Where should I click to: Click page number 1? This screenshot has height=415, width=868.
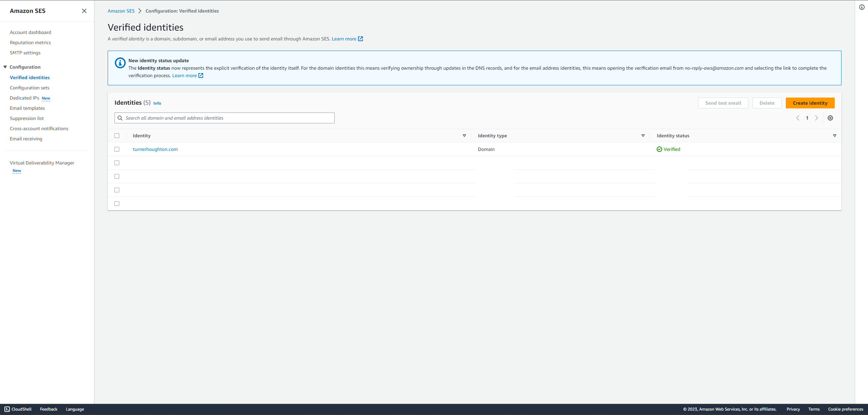[807, 118]
